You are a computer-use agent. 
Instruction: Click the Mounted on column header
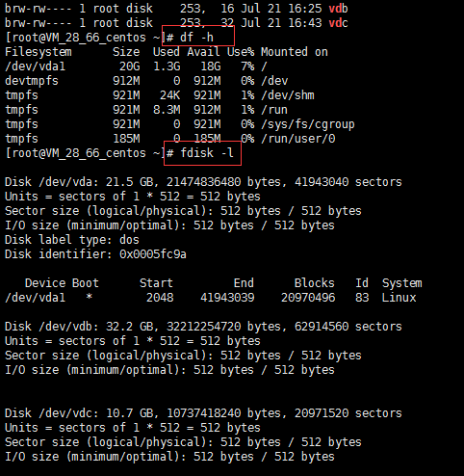click(295, 52)
